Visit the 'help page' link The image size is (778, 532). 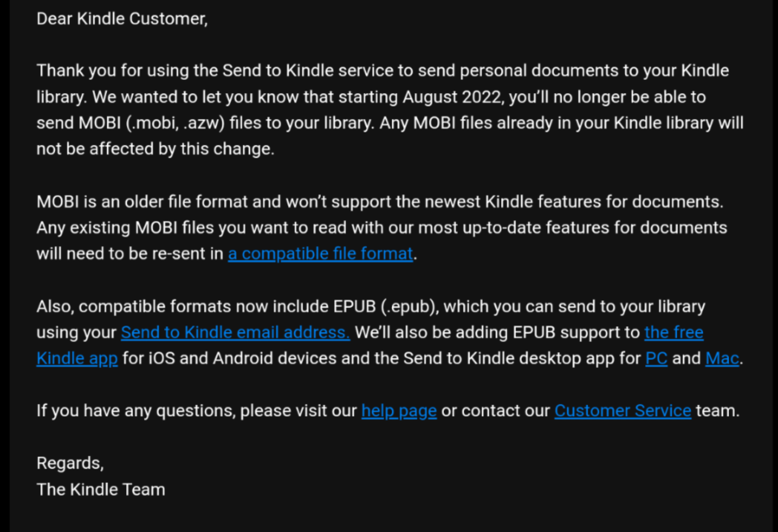coord(399,410)
